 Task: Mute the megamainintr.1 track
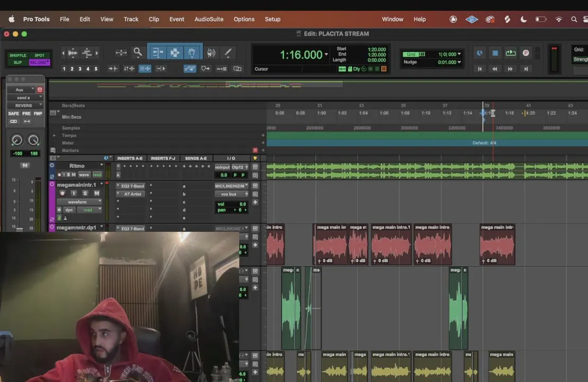96,193
